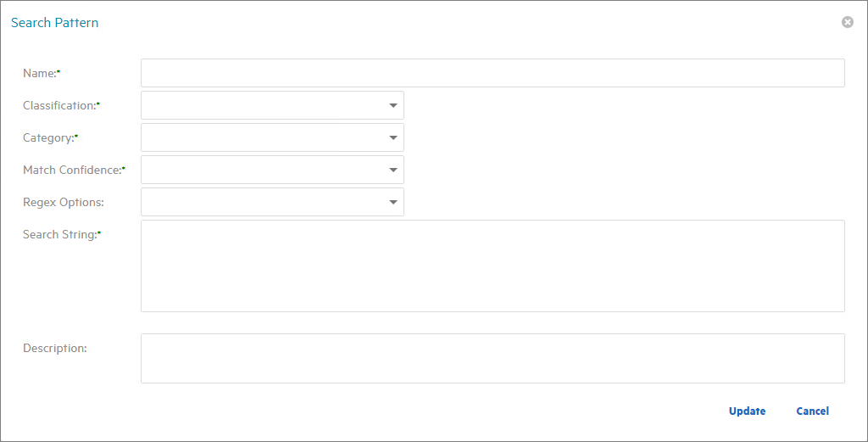Screen dimensions: 868x442
Task: Click the Regex Options label
Action: [x=64, y=203]
